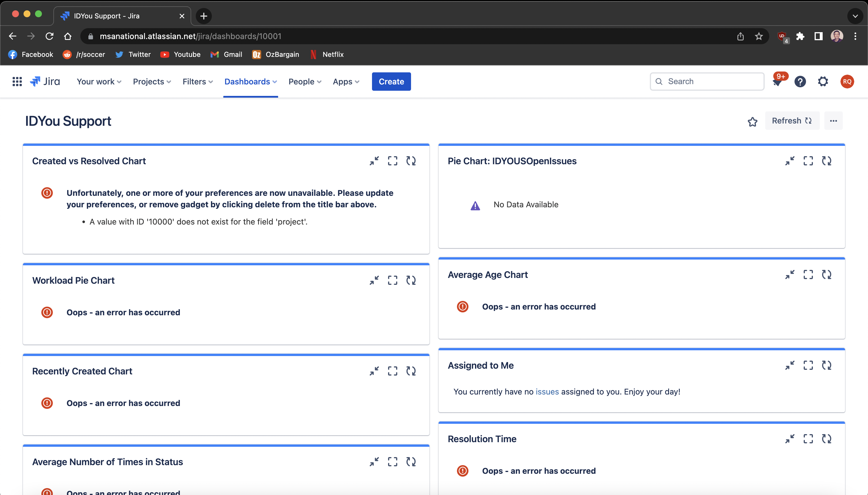Expand the Your work dropdown

[99, 82]
